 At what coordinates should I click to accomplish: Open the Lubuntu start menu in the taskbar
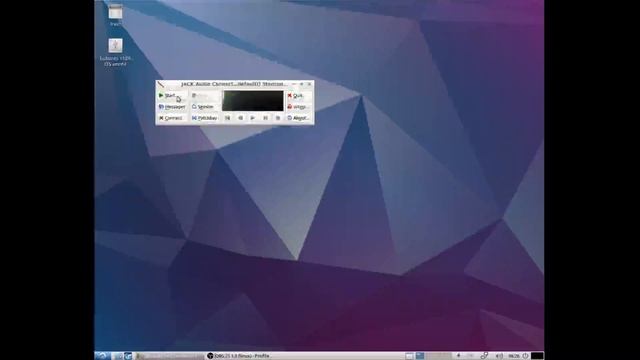pyautogui.click(x=102, y=356)
